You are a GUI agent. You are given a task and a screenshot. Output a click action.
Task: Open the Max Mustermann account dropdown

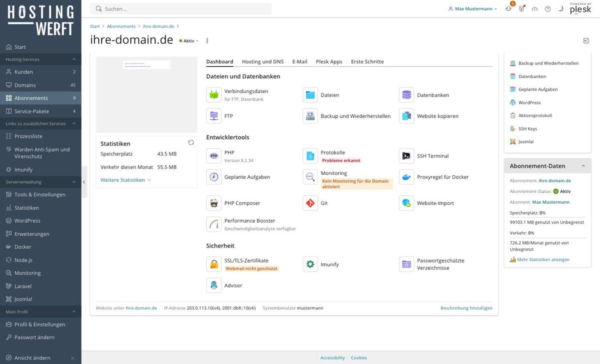[x=473, y=8]
